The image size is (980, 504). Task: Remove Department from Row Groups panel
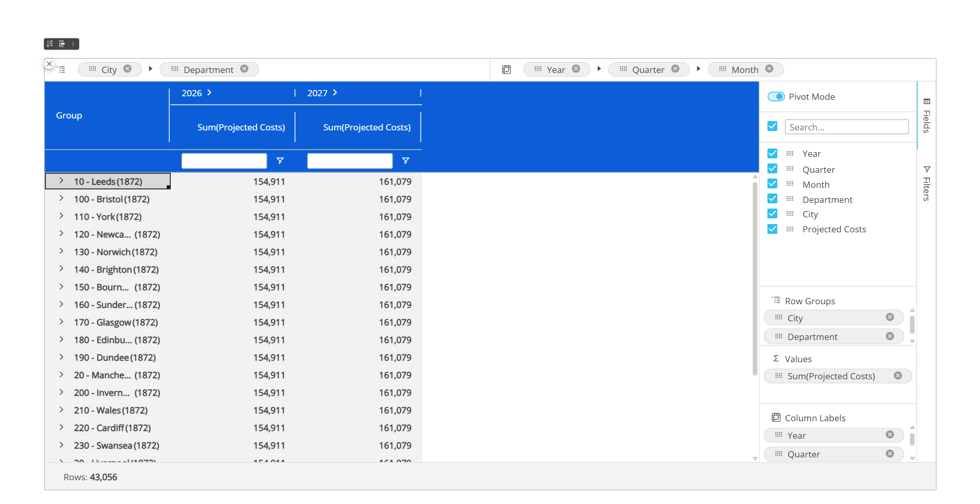[889, 336]
